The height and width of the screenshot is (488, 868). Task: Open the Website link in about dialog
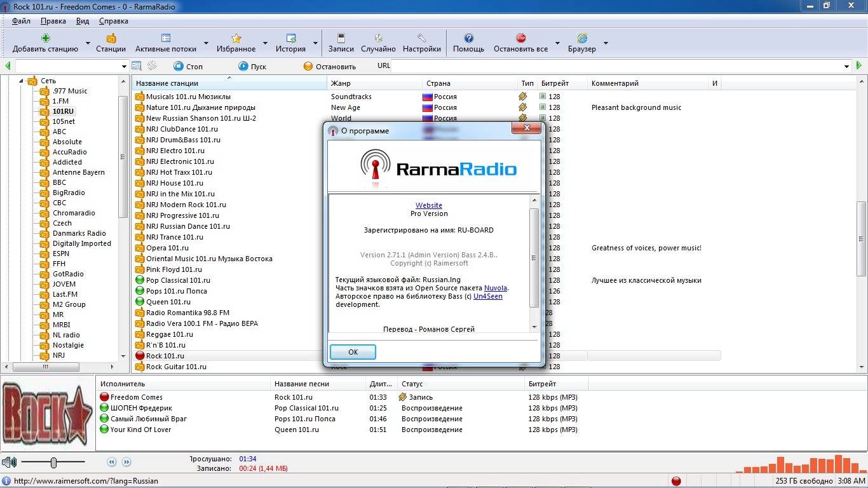pos(429,205)
